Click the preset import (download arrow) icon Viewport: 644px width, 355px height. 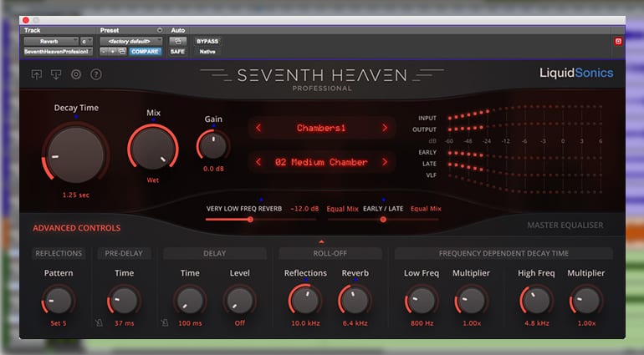coord(56,74)
